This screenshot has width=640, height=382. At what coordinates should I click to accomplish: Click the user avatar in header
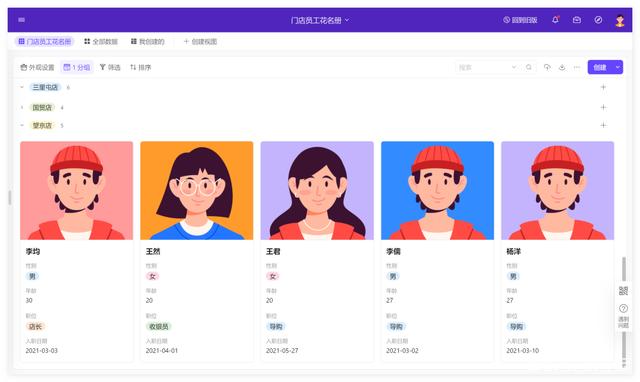(620, 20)
